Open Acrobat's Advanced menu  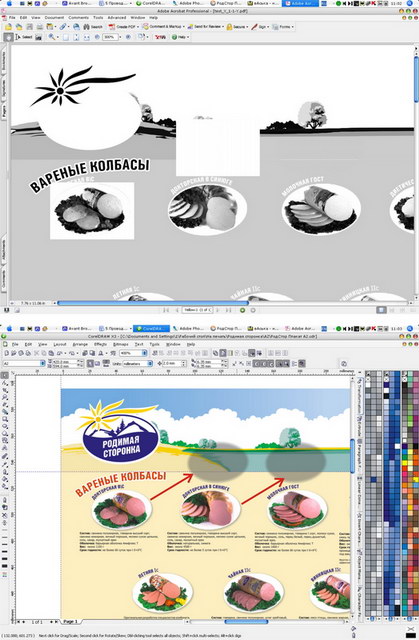117,18
